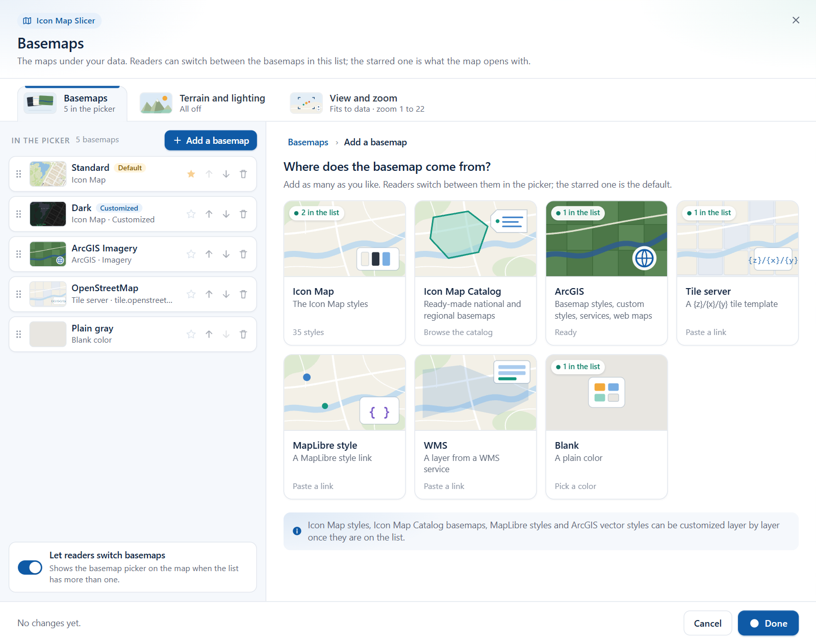Click Add a basemap button

coord(211,140)
